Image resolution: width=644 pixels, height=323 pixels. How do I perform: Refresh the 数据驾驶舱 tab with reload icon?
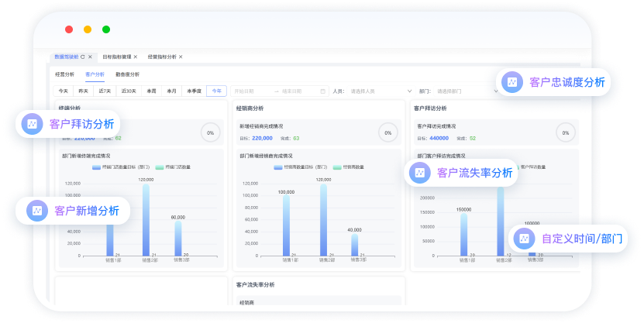[83, 57]
